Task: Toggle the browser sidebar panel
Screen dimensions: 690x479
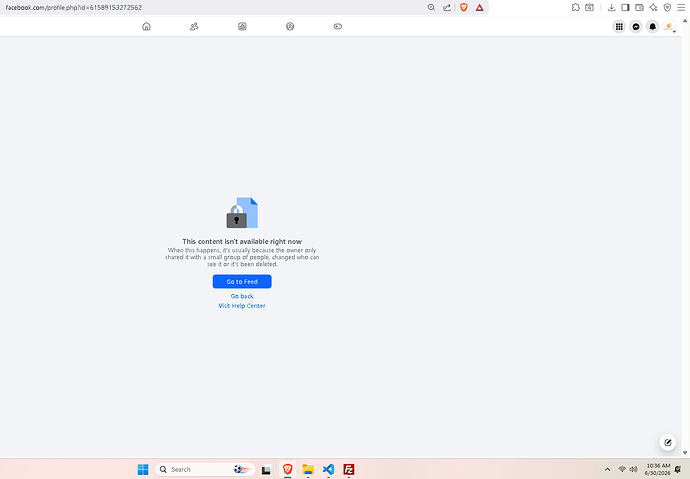Action: point(625,7)
